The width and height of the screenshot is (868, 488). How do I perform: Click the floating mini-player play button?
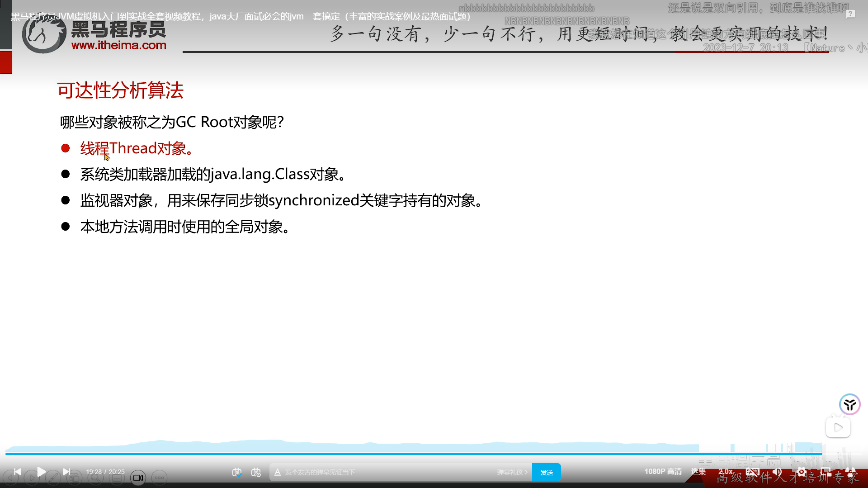(838, 427)
